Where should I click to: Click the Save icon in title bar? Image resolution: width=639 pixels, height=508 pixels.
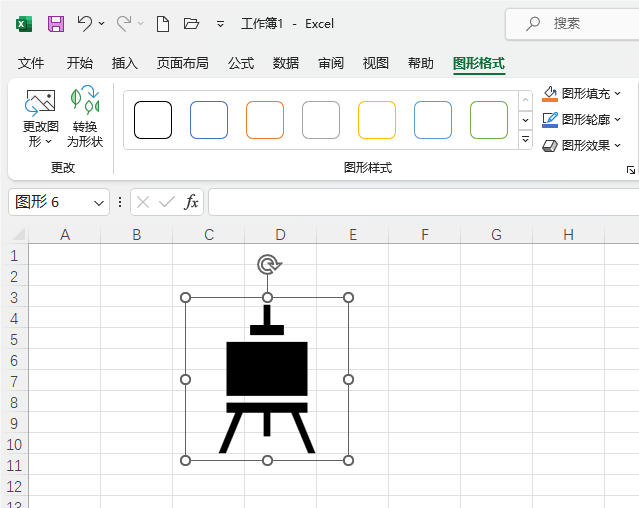click(56, 23)
